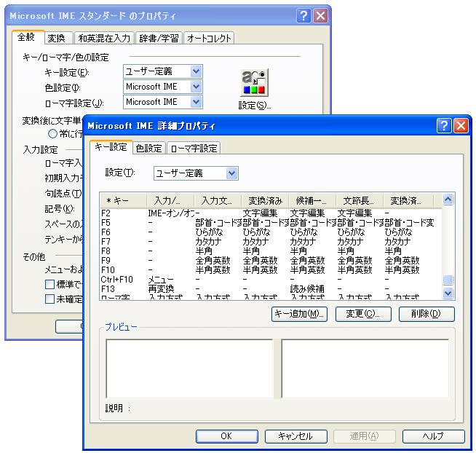Switch to the 色設定 tab in 詳細プロパティ
Image resolution: width=476 pixels, height=453 pixels.
coord(148,149)
